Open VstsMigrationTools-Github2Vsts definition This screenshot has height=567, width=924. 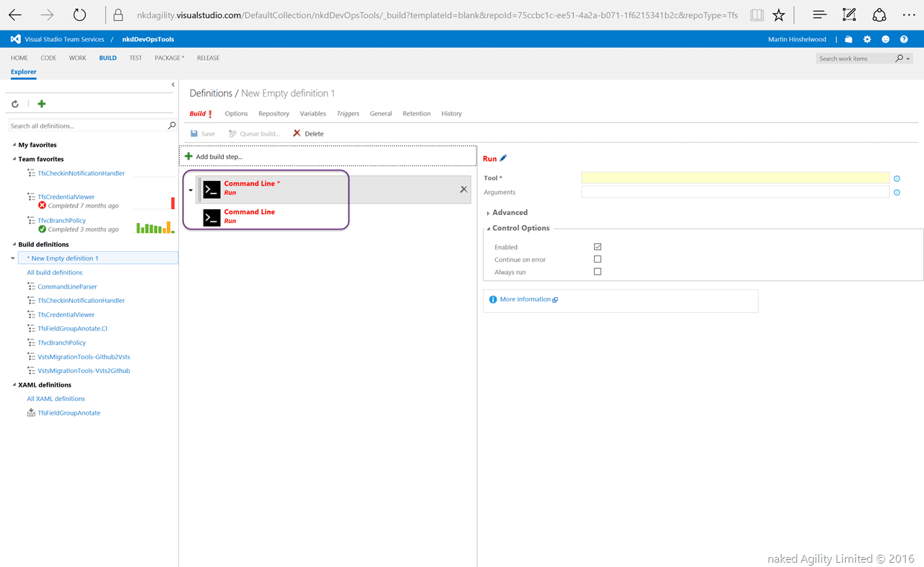click(84, 357)
